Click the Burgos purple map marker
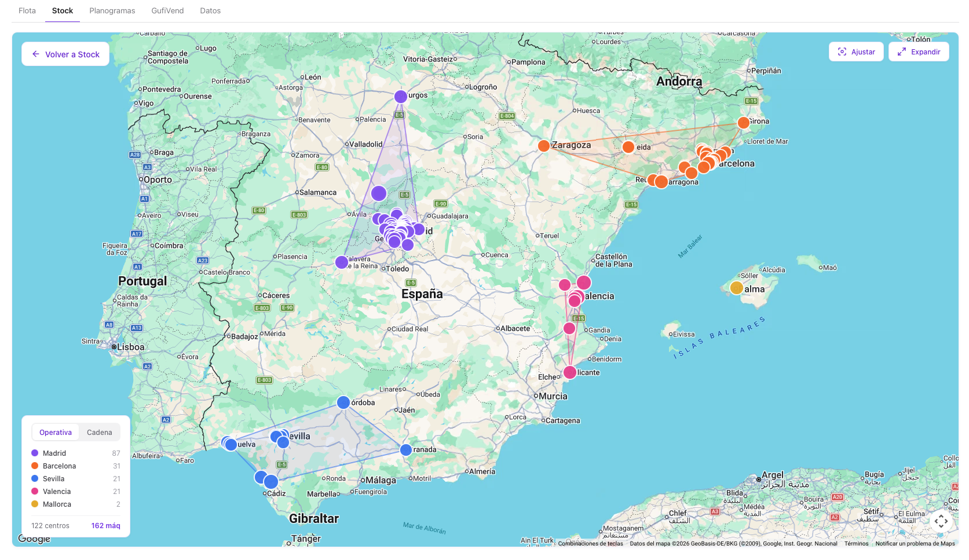Image resolution: width=969 pixels, height=560 pixels. pos(401,97)
